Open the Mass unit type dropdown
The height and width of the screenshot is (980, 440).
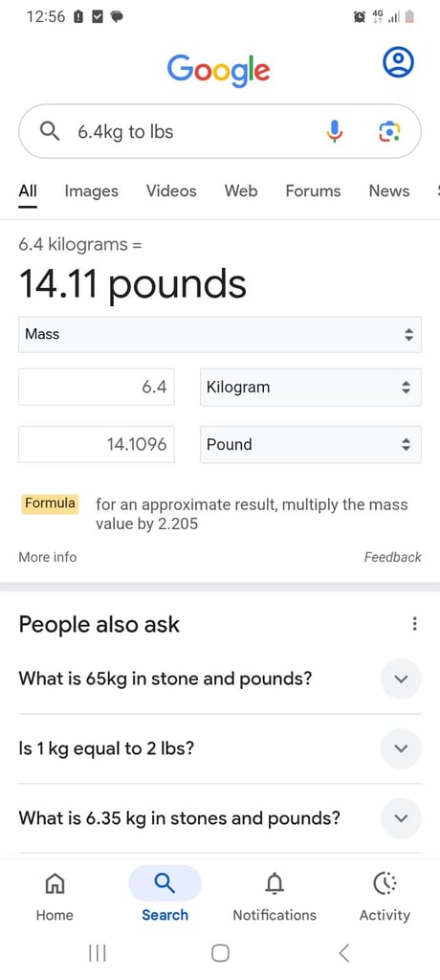[220, 334]
